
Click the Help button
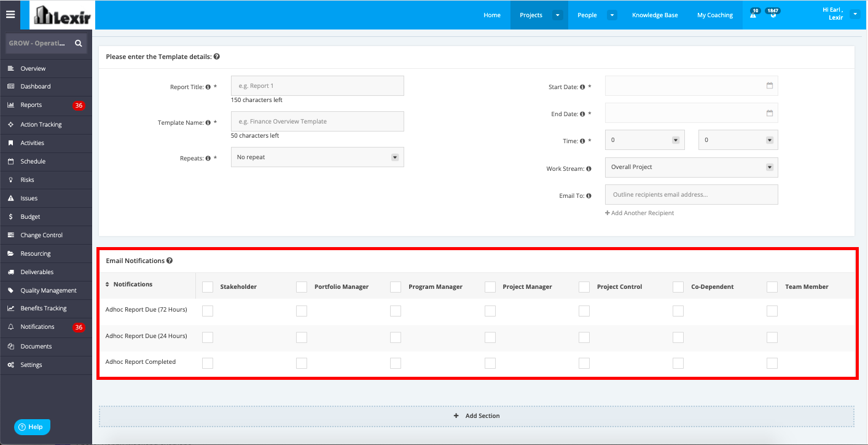32,427
